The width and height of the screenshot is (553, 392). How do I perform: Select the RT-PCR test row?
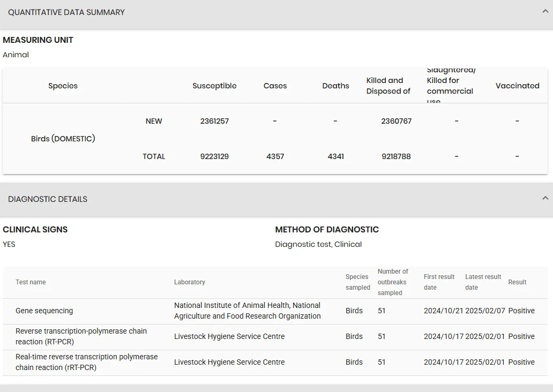(x=275, y=337)
